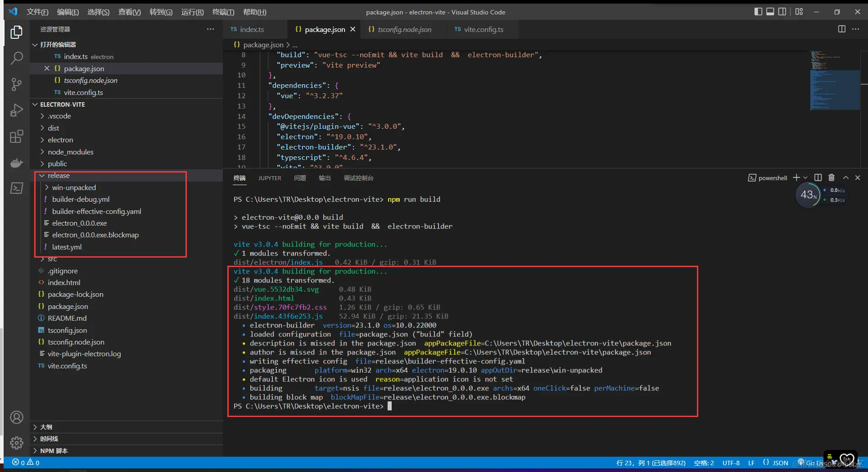Screen dimensions: 868x472
Task: Open vite-plugin-electron.log file
Action: 84,354
